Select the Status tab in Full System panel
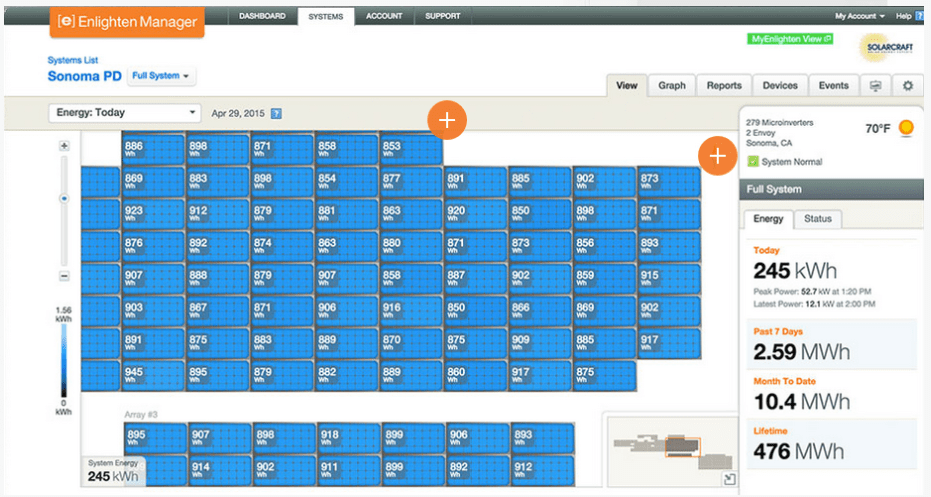Screen dimensions: 931x497 pyautogui.click(x=819, y=219)
